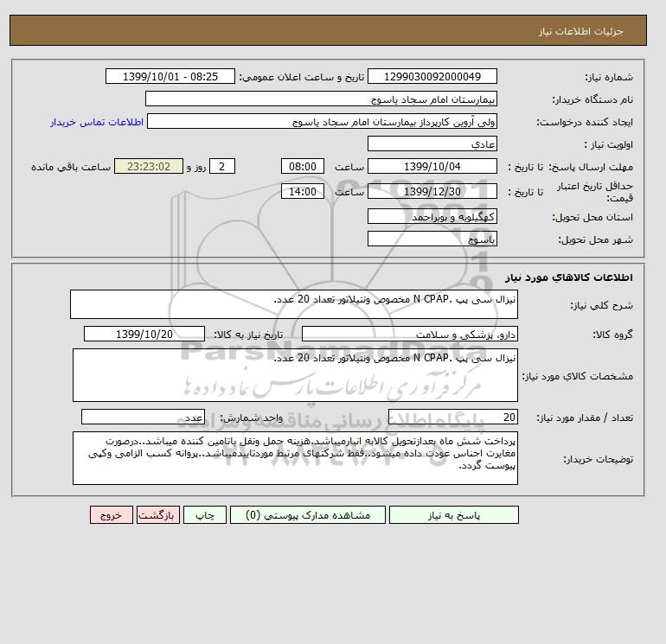Click the label حداقل تاریخ اعتبار قیمت:
Screen dimensions: 666x644
coord(595,192)
